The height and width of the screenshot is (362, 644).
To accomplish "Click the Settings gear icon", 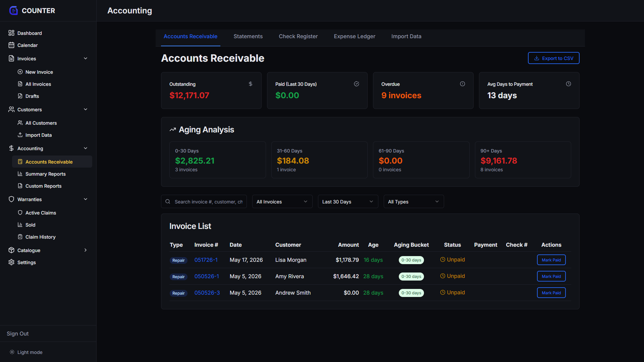I will tap(11, 262).
